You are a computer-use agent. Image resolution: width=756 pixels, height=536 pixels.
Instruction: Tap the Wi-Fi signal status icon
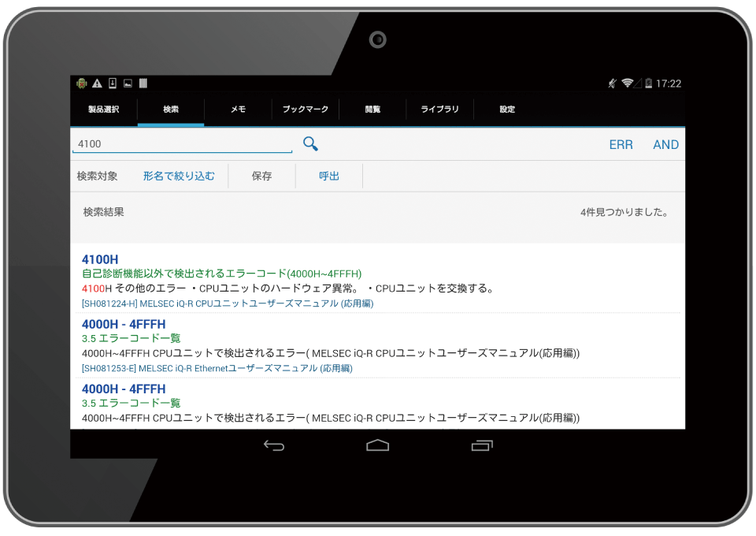pos(627,84)
